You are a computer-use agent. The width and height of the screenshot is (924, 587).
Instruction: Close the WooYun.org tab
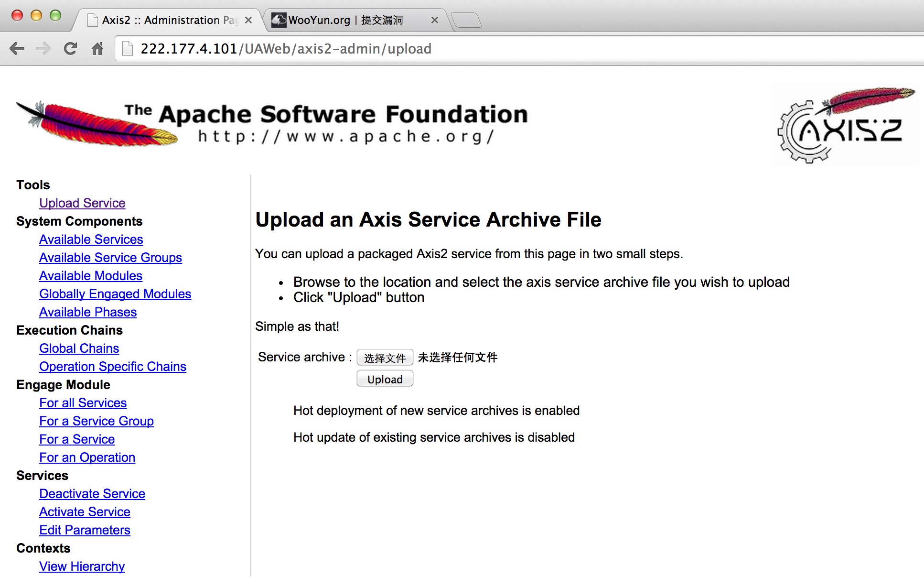[x=434, y=20]
